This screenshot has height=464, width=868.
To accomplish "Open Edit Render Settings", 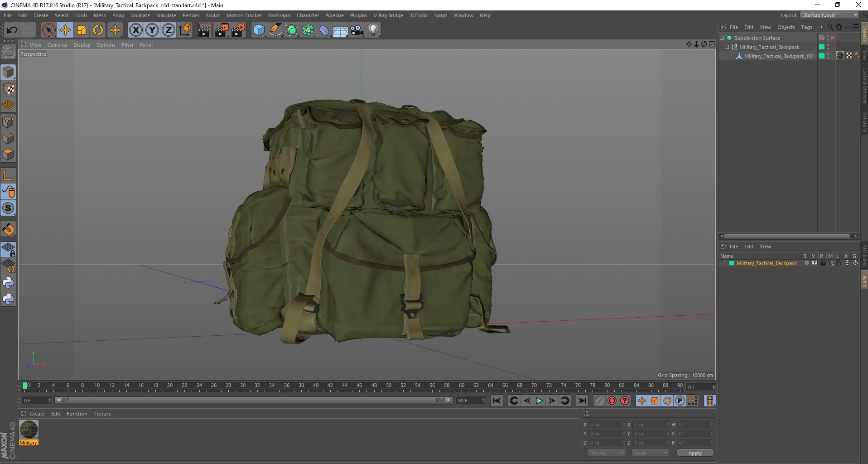I will (x=238, y=30).
